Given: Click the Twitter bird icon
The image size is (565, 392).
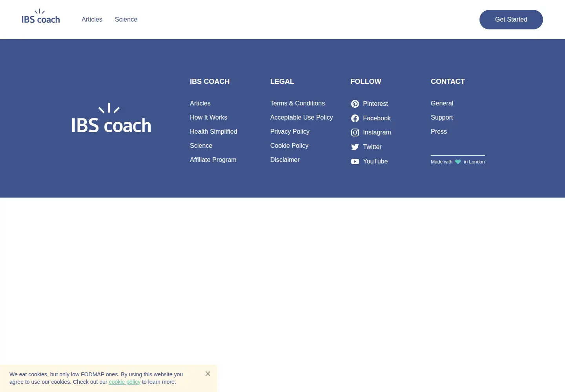Looking at the screenshot, I should [355, 147].
